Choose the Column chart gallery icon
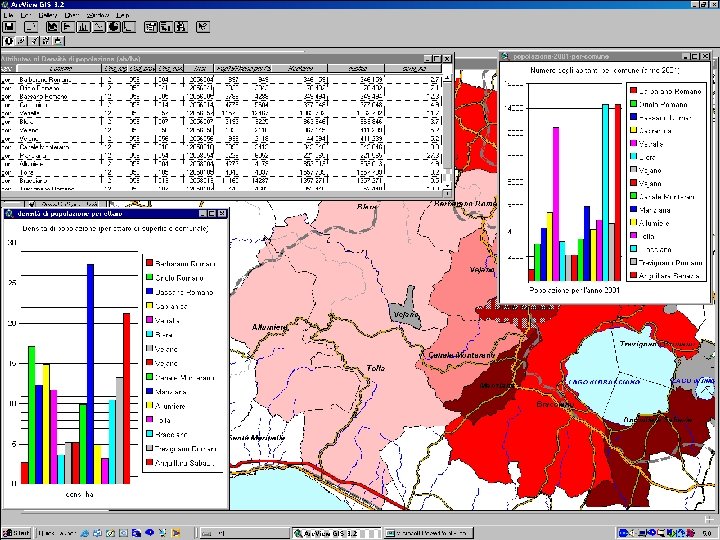This screenshot has height=540, width=720. click(x=83, y=27)
